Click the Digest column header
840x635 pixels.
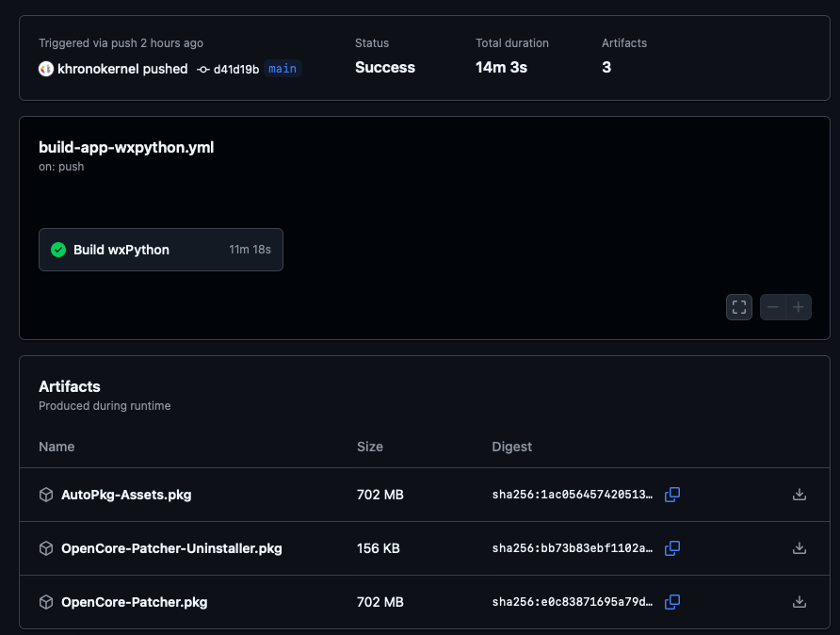point(512,447)
